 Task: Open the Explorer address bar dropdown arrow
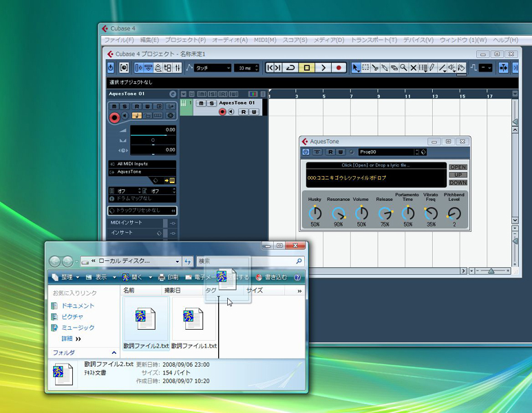(x=177, y=262)
